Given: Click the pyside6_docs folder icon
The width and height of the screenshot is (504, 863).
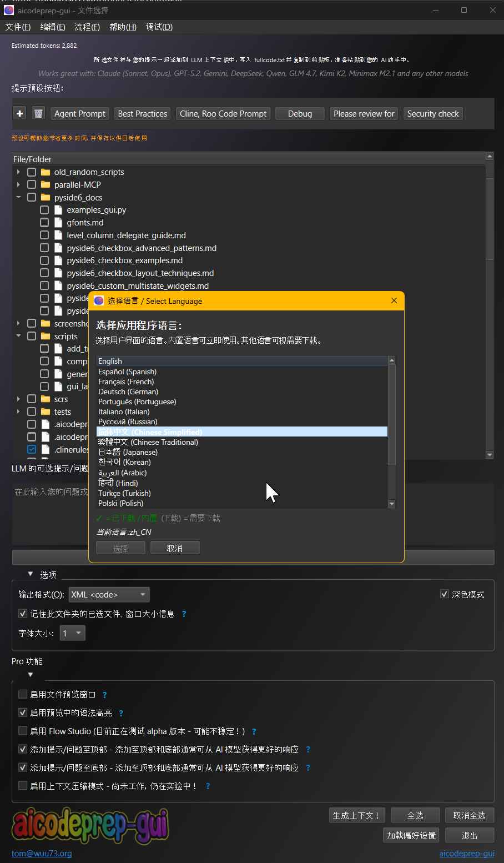Looking at the screenshot, I should tap(46, 197).
